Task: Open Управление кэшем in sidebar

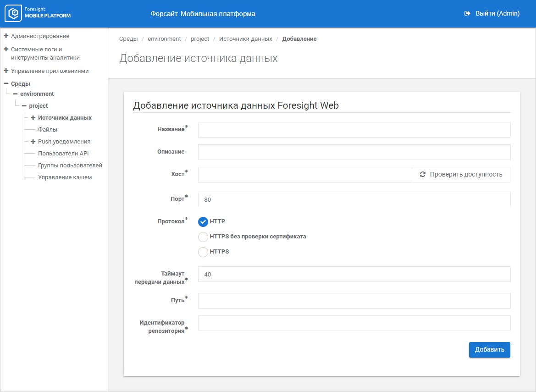Action: point(65,177)
